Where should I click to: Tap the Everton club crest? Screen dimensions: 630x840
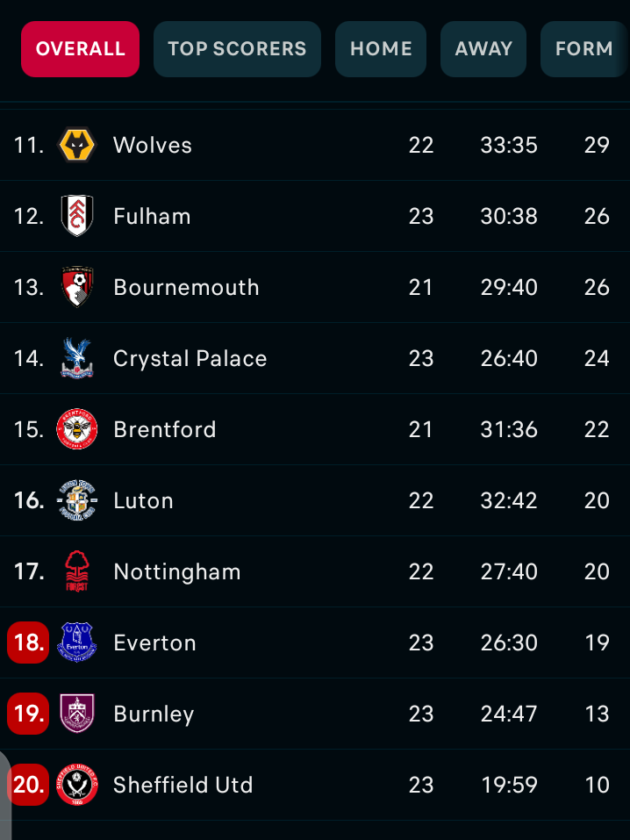(77, 643)
